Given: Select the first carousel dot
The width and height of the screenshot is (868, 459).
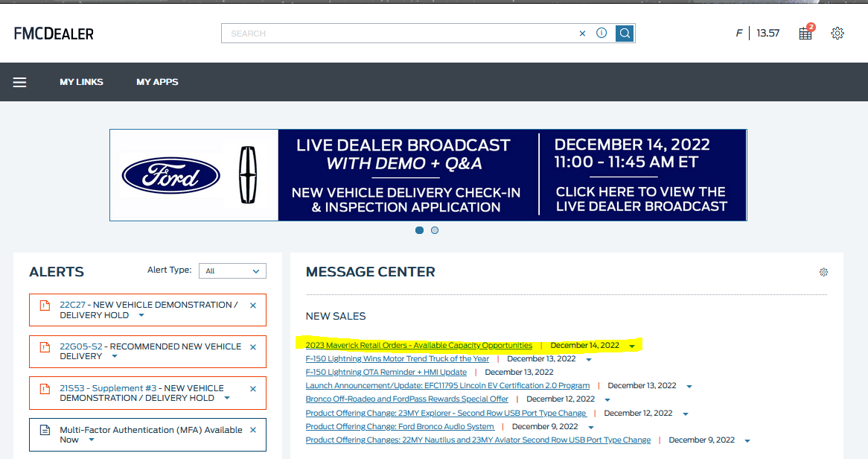Looking at the screenshot, I should click(x=420, y=230).
